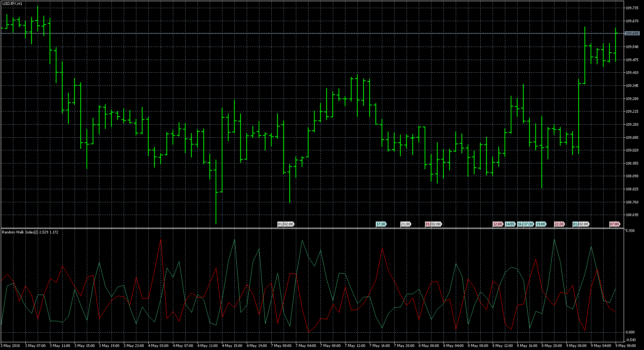Click the USDJPY,H1 chart title label

coord(12,3)
